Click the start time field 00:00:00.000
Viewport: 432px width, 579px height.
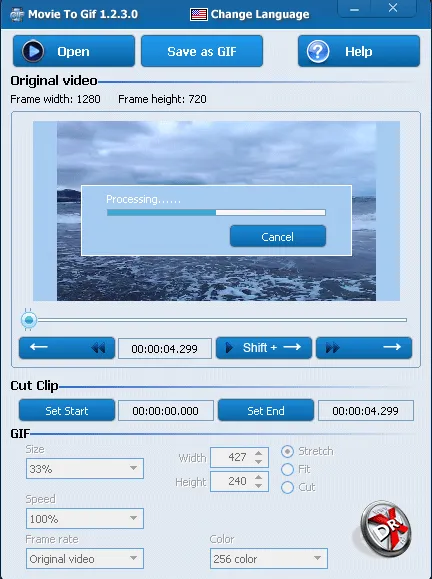click(x=166, y=411)
